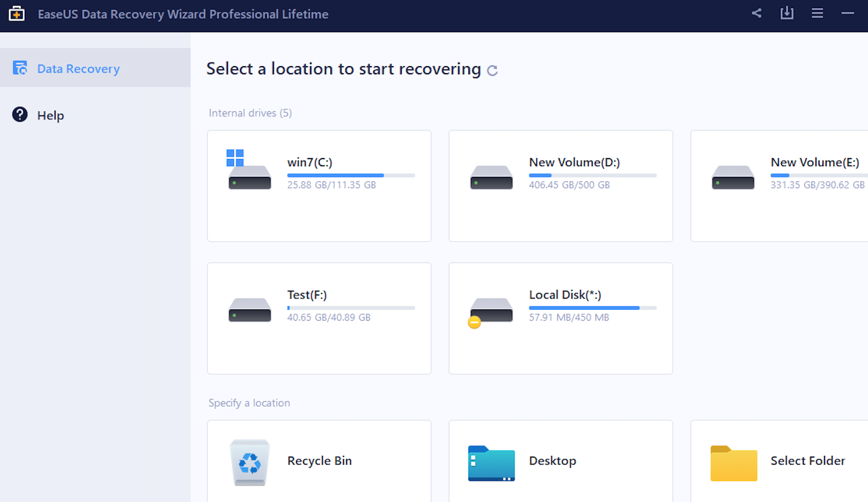Select the Test(F:) partition card
The image size is (868, 502).
click(x=319, y=318)
